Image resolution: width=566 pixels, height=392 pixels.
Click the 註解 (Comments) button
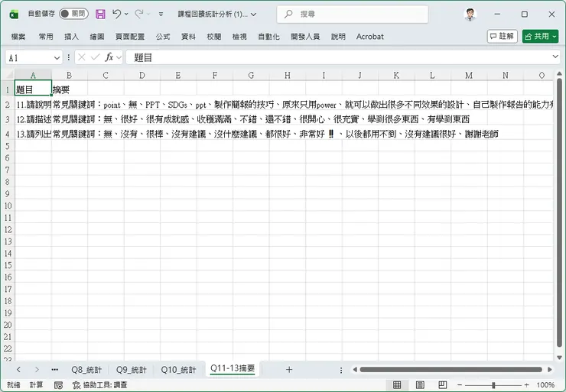pyautogui.click(x=502, y=36)
